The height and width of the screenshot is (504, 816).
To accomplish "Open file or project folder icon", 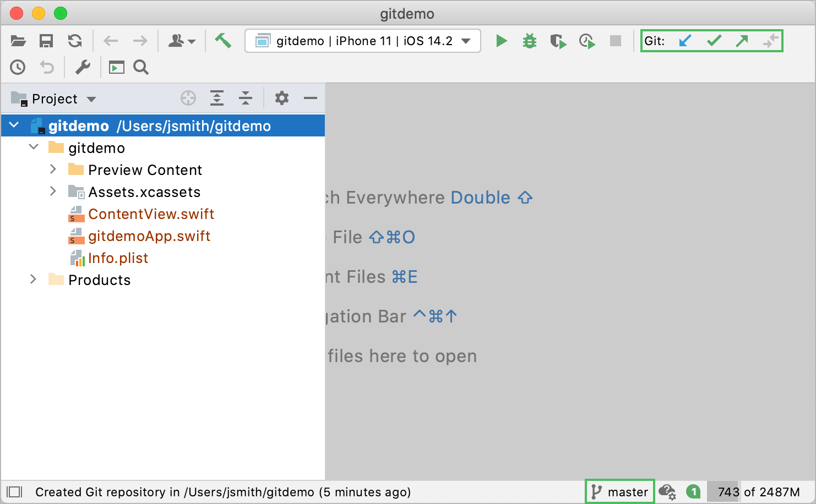I will (18, 41).
